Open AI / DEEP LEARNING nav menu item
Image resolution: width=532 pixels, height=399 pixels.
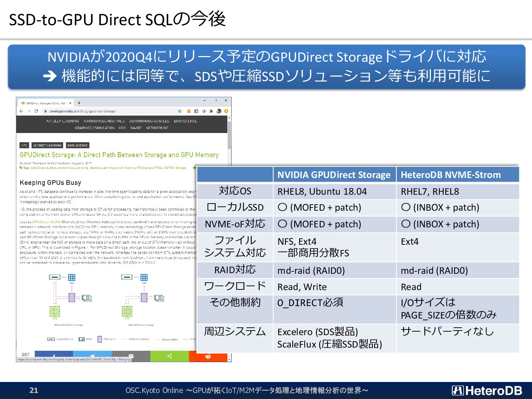coord(62,121)
